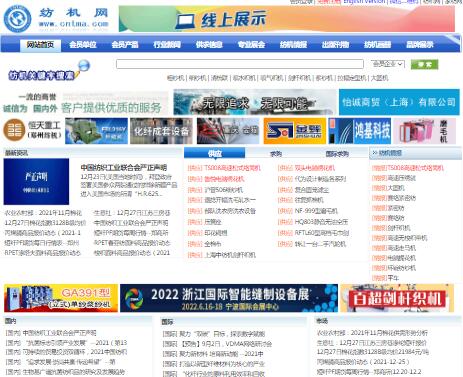
Task: Click the blue globe site logo
Action: point(17,19)
